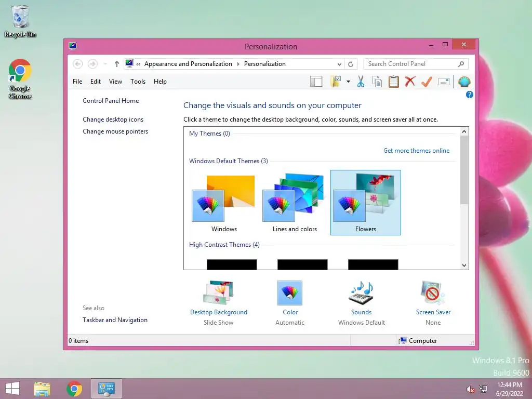Click the folder options toolbar icon

(336, 82)
